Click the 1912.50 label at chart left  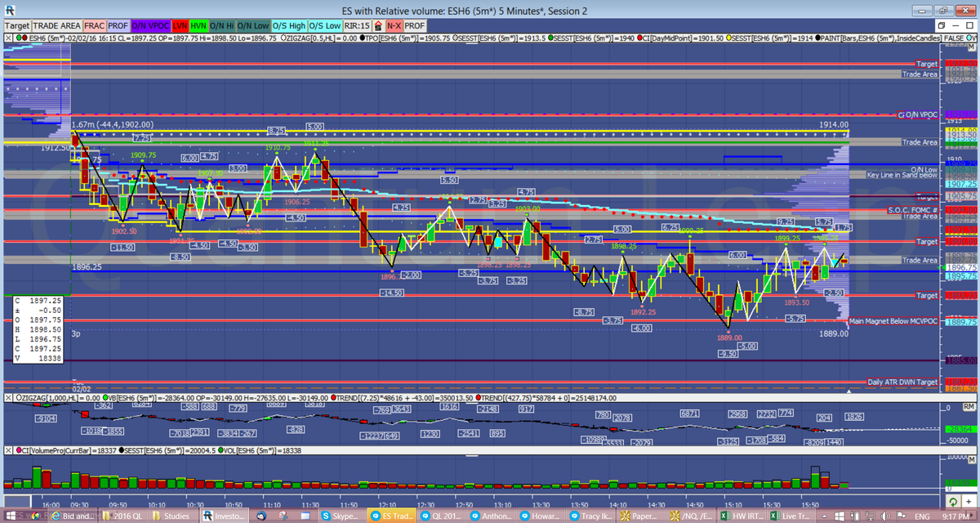(56, 149)
